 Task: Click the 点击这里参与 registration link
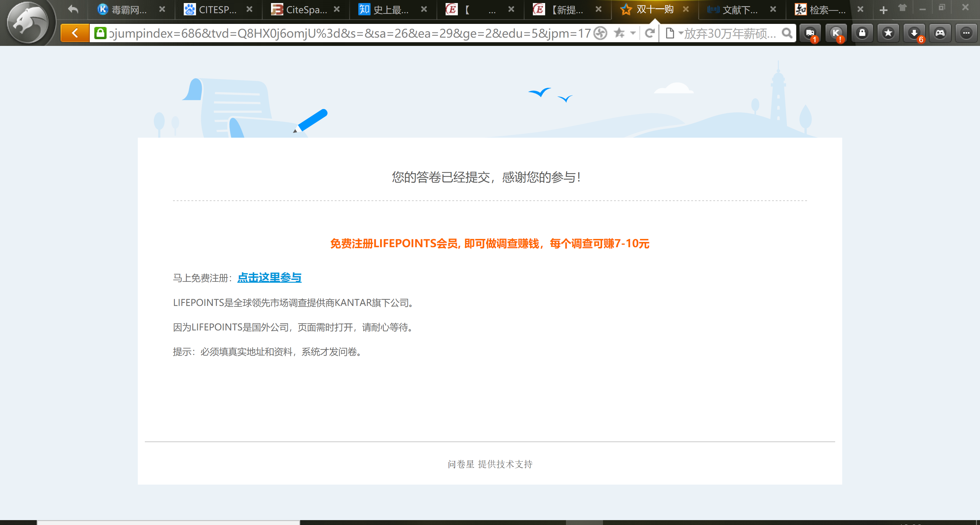[269, 277]
